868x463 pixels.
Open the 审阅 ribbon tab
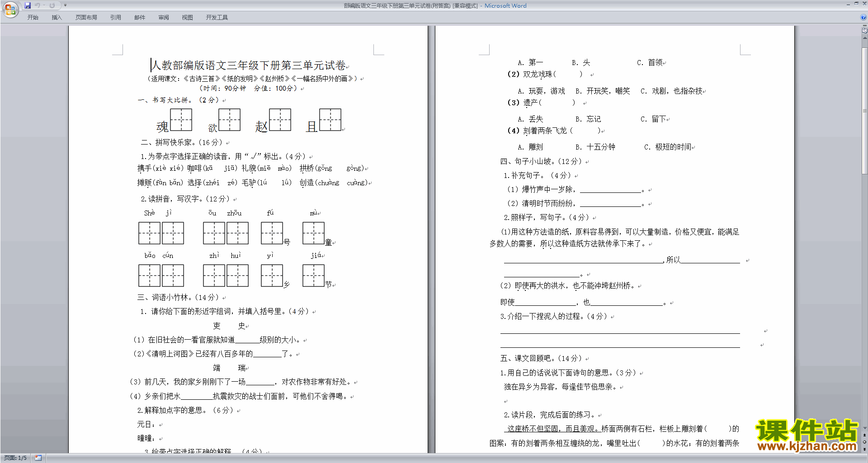164,18
